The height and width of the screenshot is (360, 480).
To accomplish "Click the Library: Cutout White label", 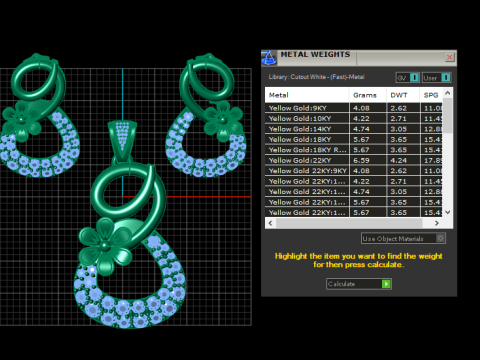I will (316, 77).
